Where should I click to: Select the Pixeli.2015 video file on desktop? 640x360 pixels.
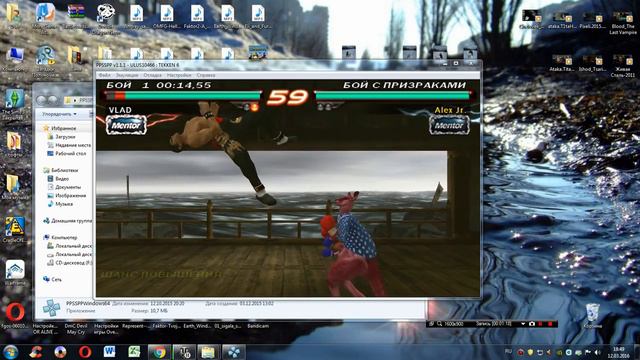tap(592, 20)
